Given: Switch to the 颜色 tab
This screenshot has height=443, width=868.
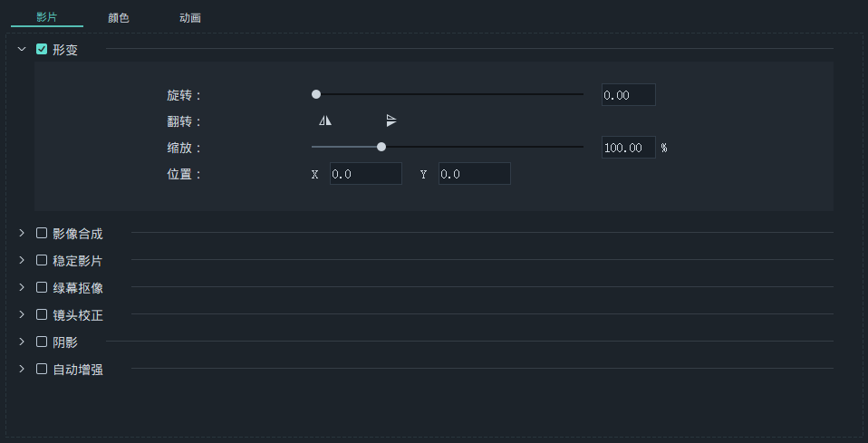Looking at the screenshot, I should (x=119, y=18).
